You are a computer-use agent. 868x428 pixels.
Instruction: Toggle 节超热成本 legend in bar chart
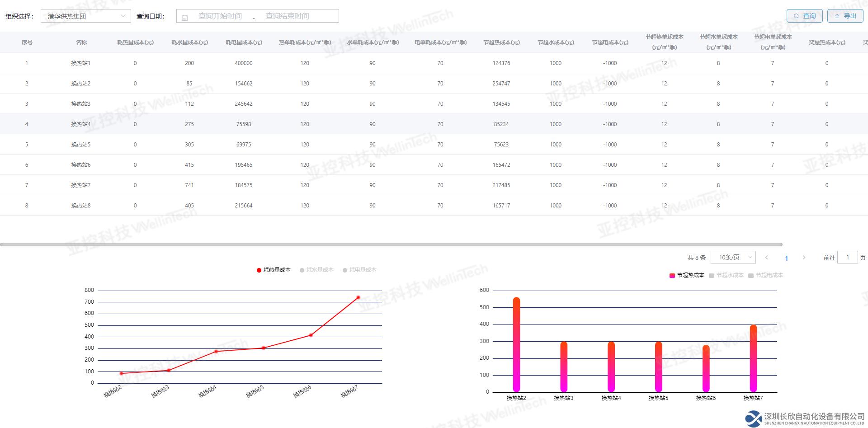pyautogui.click(x=687, y=275)
